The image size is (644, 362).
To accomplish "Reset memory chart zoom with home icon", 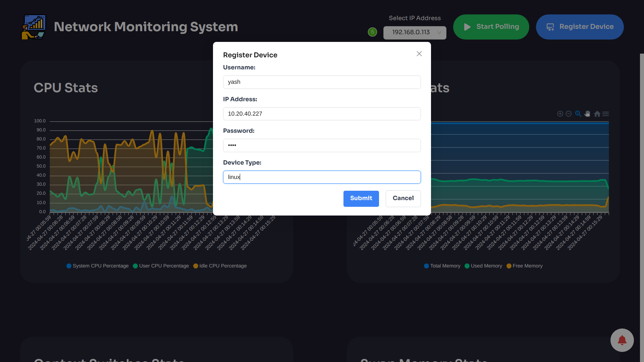I will (x=597, y=114).
